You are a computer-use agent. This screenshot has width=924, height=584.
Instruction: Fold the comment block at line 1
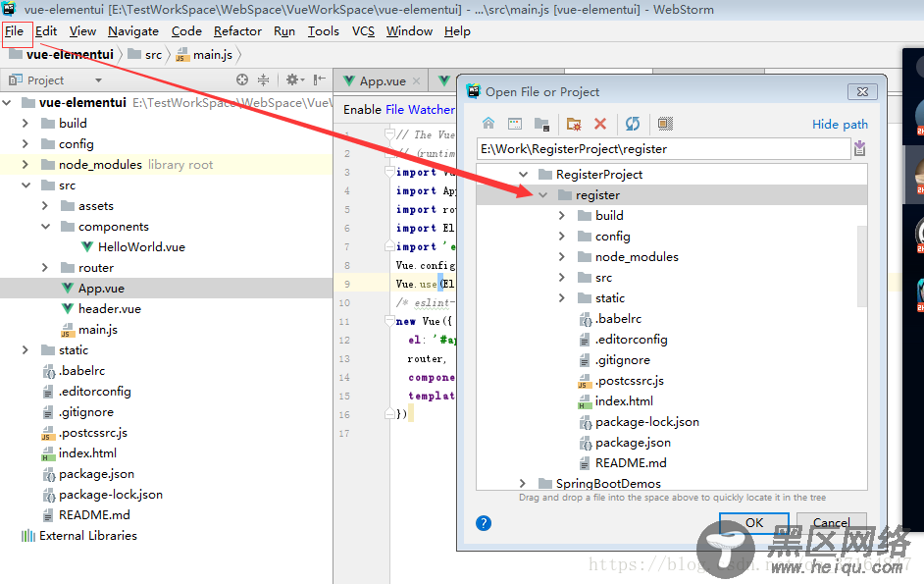click(x=389, y=134)
